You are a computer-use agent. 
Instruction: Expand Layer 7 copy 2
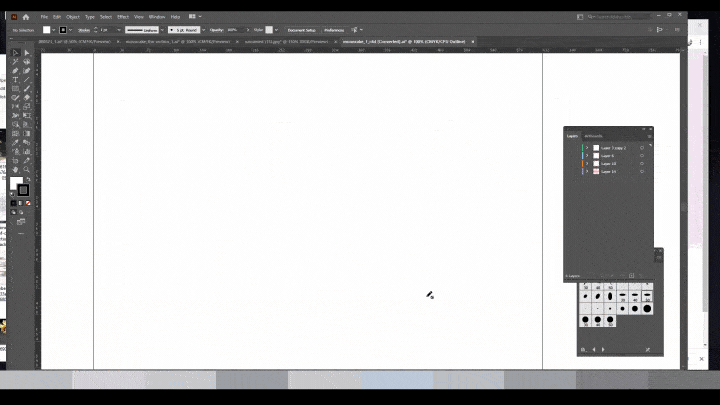tap(587, 148)
